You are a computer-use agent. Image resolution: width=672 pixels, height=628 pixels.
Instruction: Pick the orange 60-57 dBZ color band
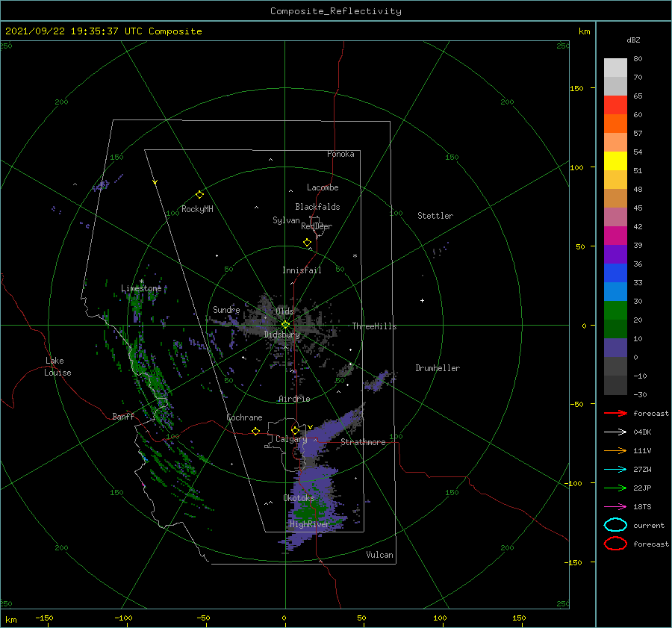(x=615, y=123)
